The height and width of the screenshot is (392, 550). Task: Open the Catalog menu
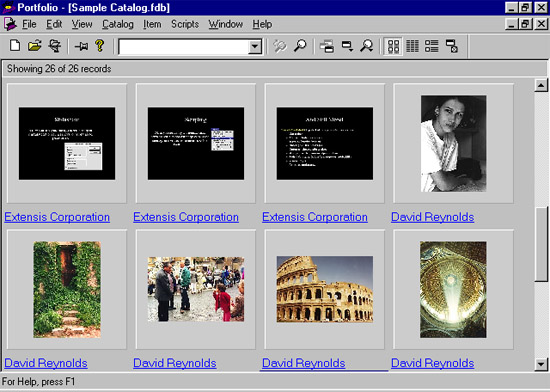pos(118,24)
